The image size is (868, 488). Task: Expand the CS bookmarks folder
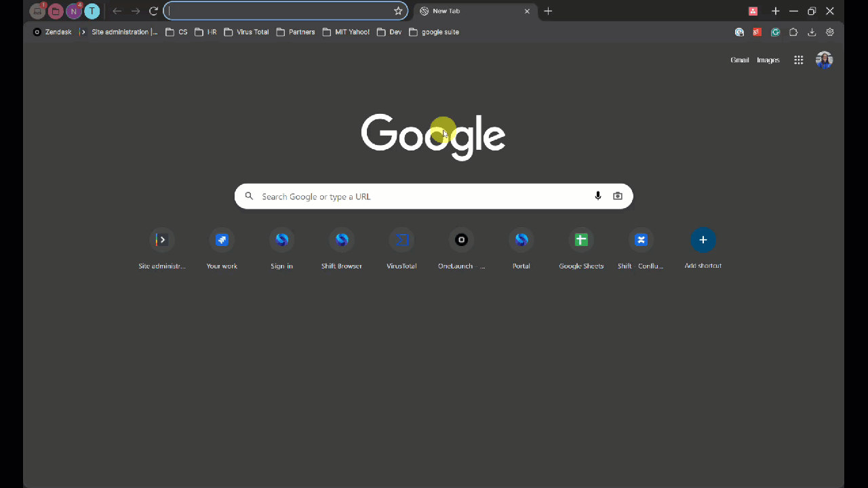click(x=176, y=32)
